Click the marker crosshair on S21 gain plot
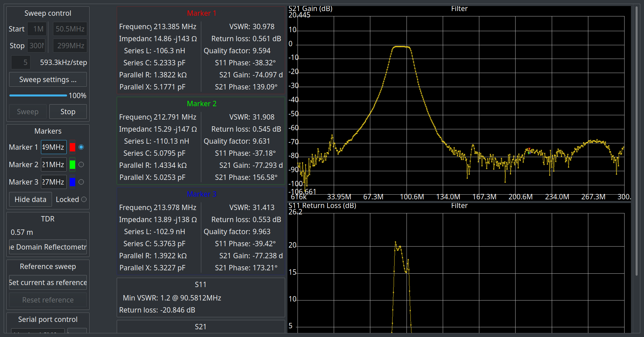This screenshot has height=337, width=644. click(x=529, y=151)
